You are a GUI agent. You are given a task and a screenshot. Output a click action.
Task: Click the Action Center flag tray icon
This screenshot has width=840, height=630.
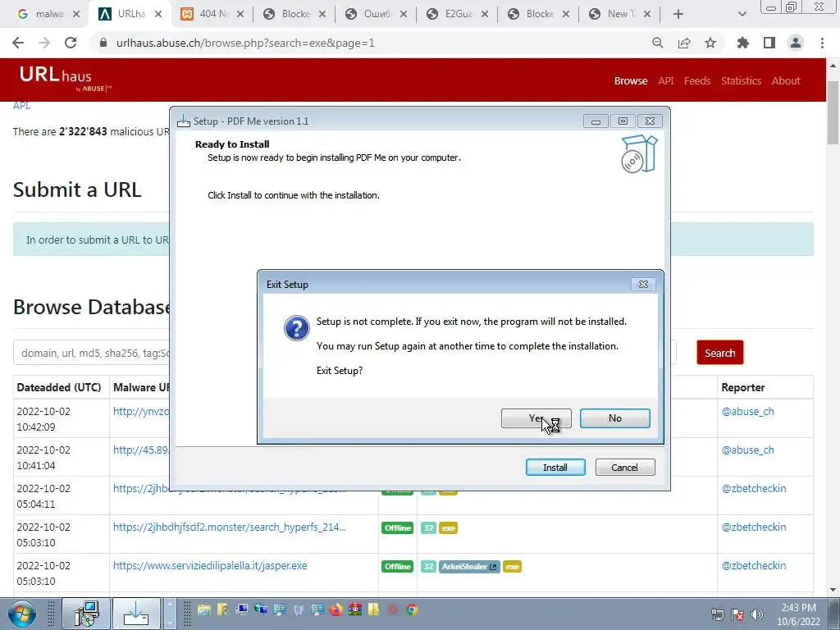(737, 614)
